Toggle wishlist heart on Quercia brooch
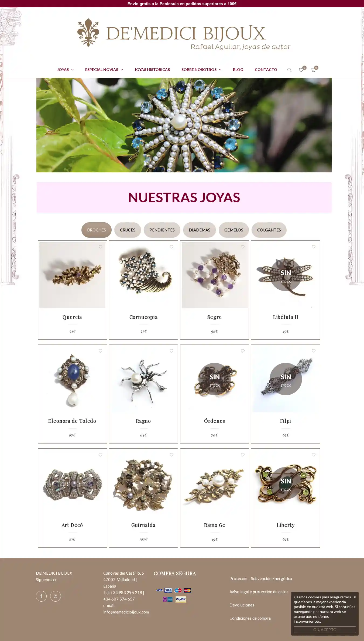 pyautogui.click(x=100, y=247)
